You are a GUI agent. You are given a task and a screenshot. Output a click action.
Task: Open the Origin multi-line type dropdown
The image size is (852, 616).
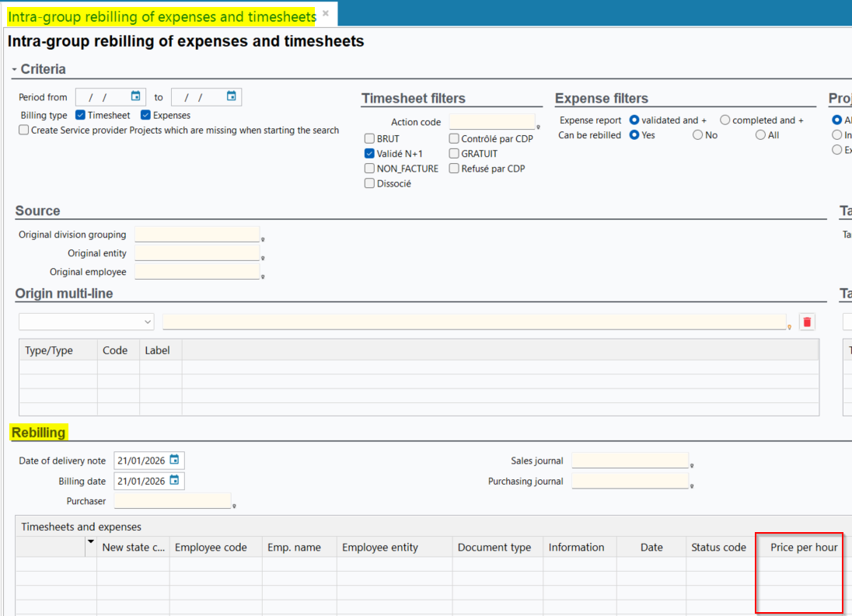pyautogui.click(x=86, y=322)
